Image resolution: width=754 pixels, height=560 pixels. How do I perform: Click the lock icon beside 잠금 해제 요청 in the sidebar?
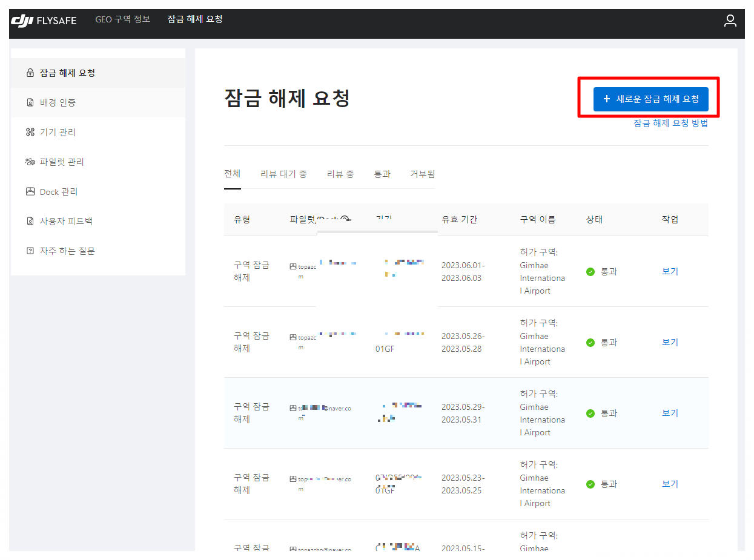(30, 73)
